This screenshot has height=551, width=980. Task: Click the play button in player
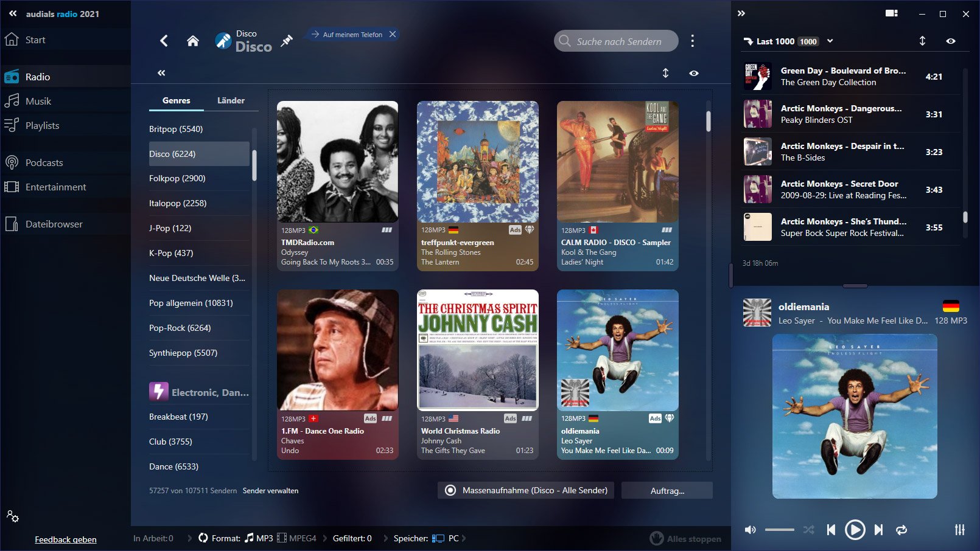coord(855,530)
